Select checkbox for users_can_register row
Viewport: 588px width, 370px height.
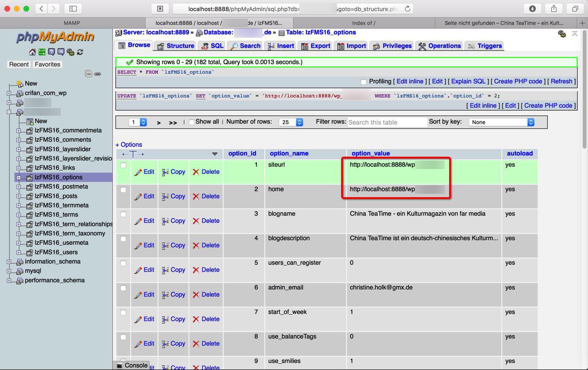point(123,263)
